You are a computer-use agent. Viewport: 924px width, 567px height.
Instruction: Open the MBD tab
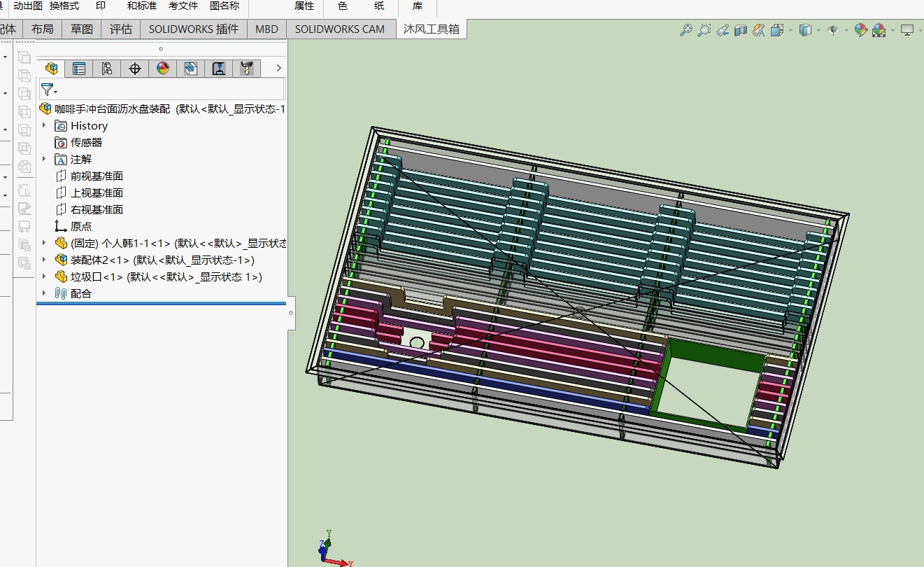coord(266,29)
